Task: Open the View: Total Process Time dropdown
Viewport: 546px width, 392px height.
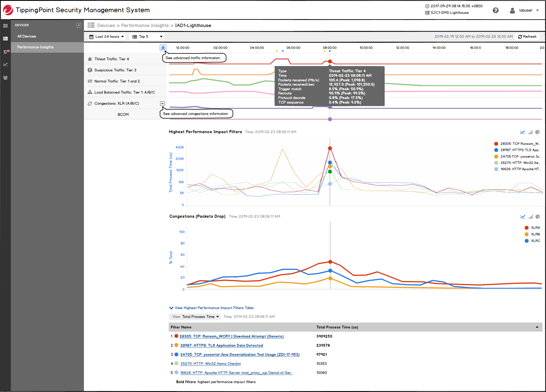Action: pyautogui.click(x=195, y=317)
